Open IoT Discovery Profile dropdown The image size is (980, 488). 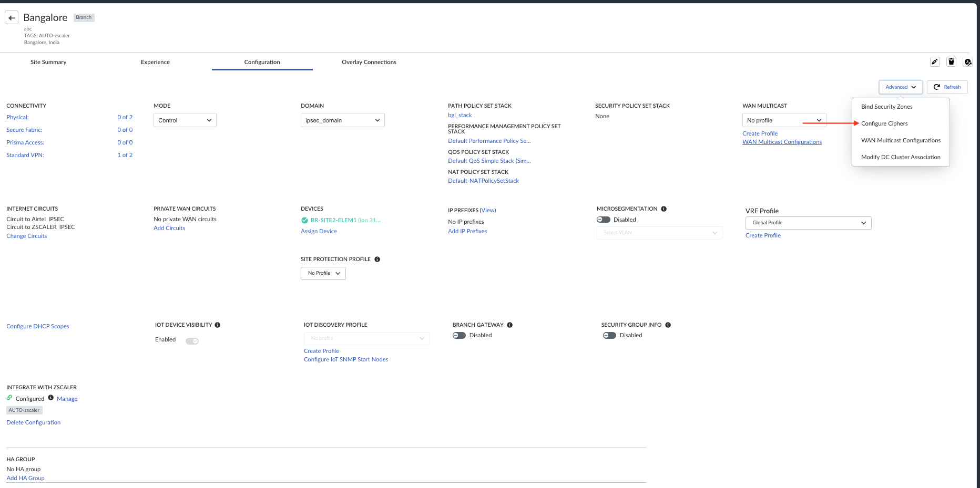click(x=367, y=338)
